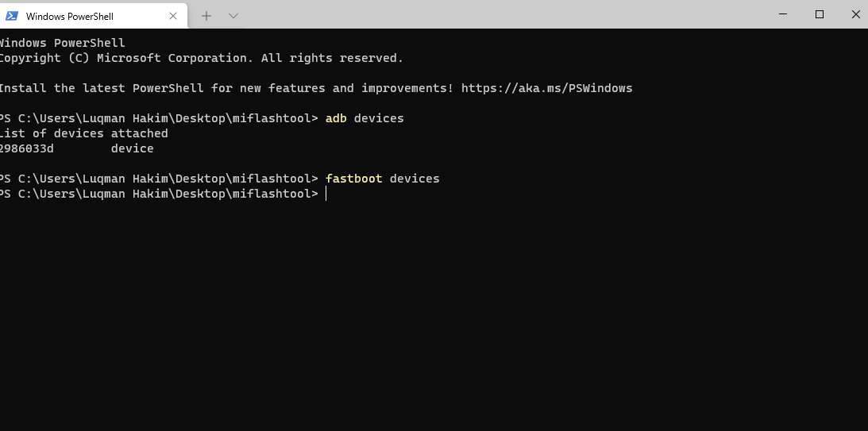Click the Microsoft Corporation copyright line
This screenshot has height=431, width=868.
tap(202, 58)
